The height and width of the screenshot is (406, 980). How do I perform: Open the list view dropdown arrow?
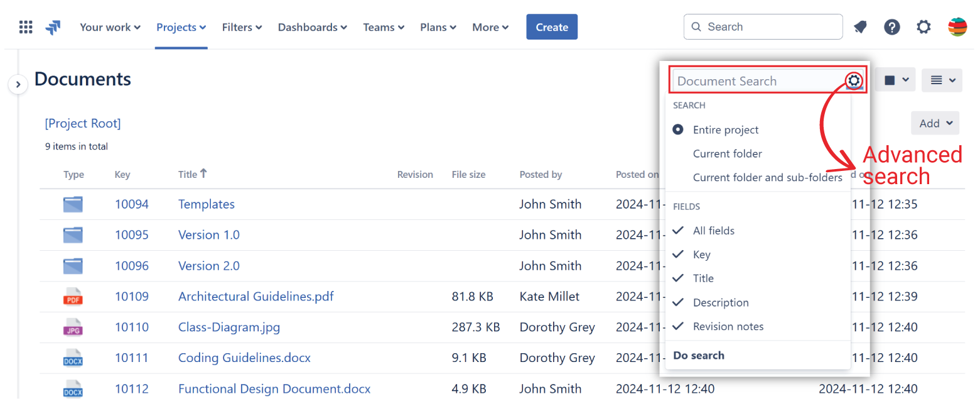[942, 80]
